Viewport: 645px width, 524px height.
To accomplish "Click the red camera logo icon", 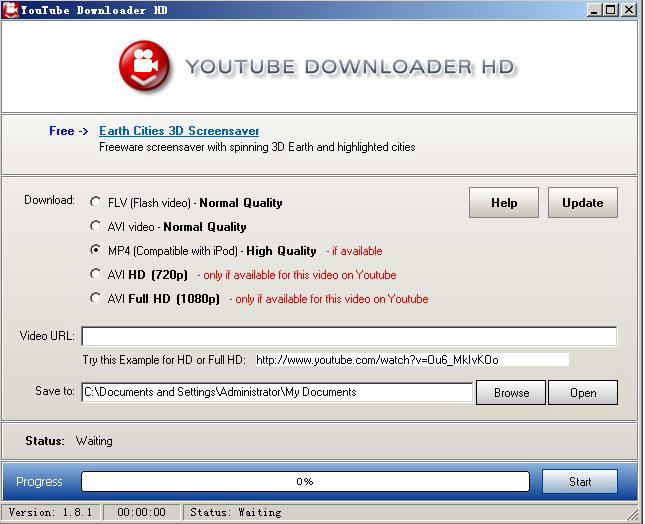I will 144,66.
